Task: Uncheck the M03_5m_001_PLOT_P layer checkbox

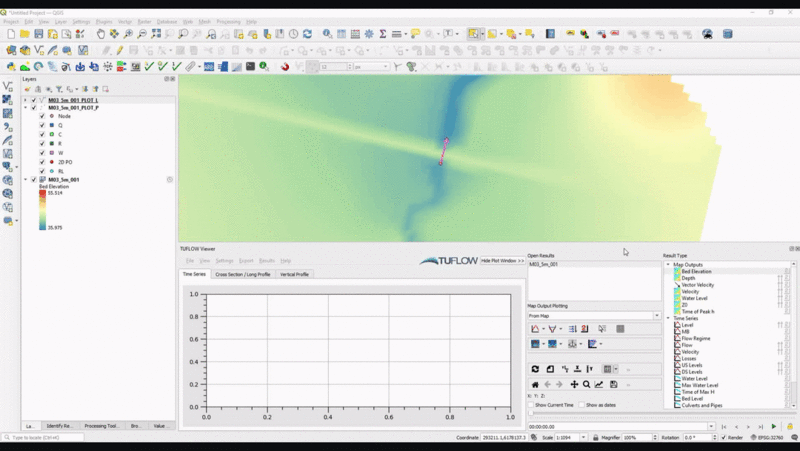Action: (34, 108)
